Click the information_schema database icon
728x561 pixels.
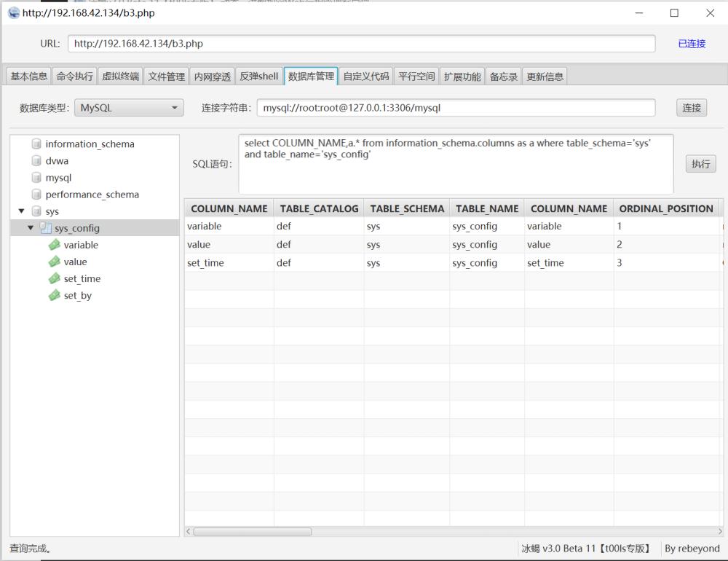pos(36,144)
